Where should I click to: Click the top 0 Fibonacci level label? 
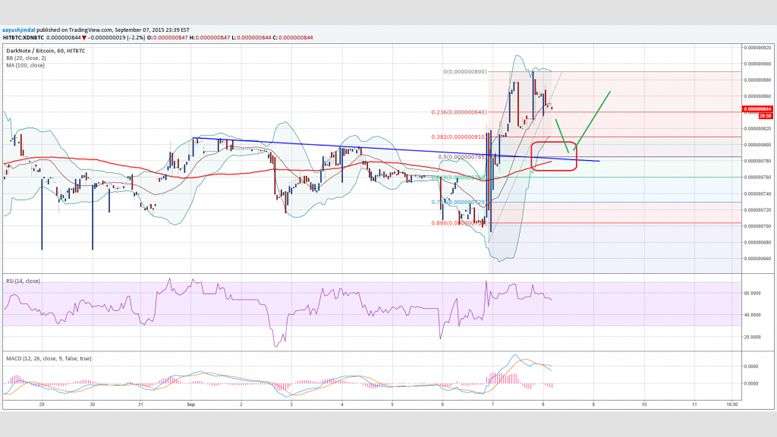tap(465, 72)
